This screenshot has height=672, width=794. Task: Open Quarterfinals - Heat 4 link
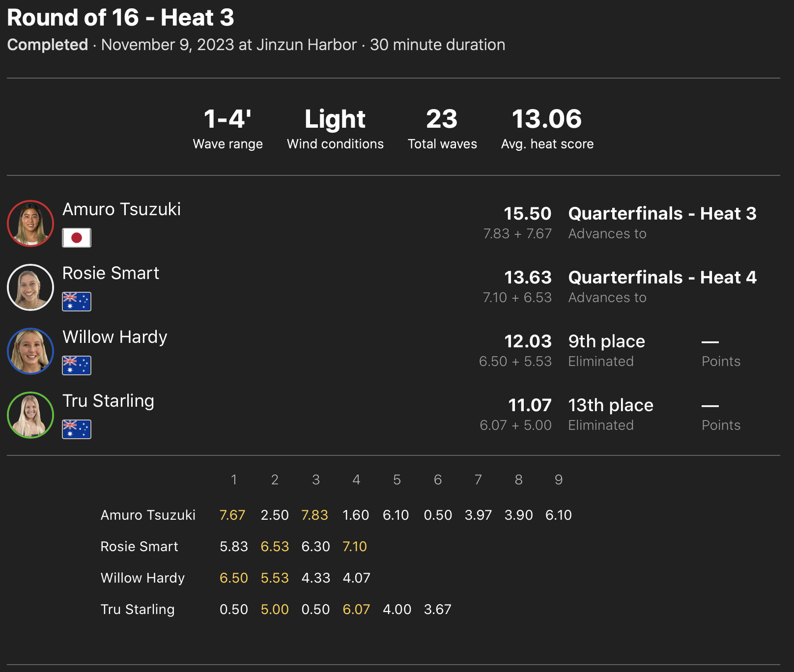click(662, 278)
